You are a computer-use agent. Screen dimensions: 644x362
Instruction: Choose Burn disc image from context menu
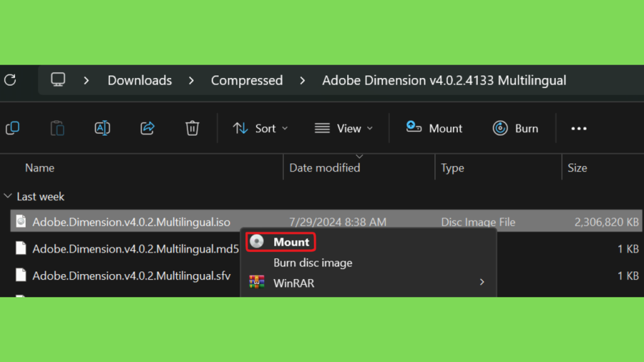[313, 263]
